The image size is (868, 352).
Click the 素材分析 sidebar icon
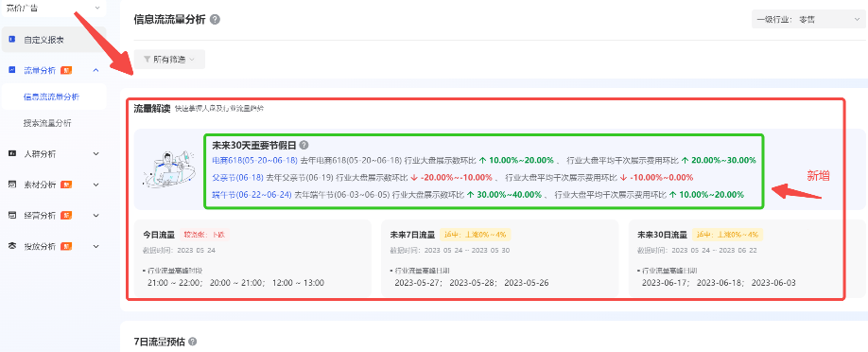11,184
